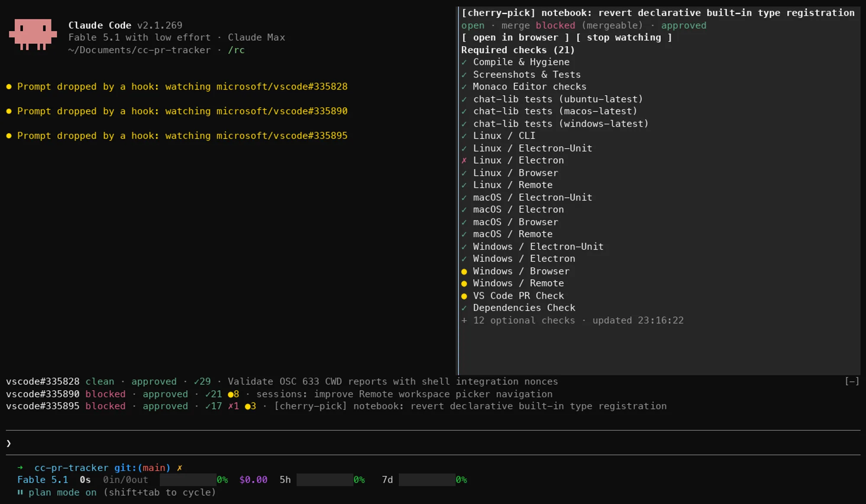
Task: Click the ~/Documents/cc-pr-tracker path text
Action: (x=139, y=50)
